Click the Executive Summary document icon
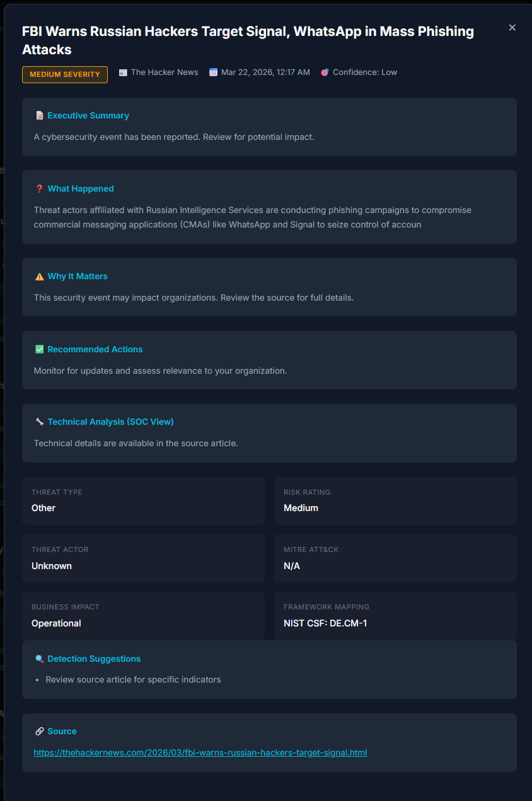The height and width of the screenshot is (801, 532). (40, 115)
